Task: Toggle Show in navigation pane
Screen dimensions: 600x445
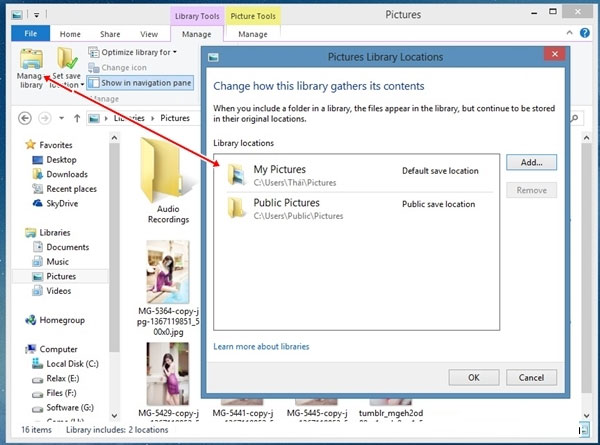Action: pos(140,83)
